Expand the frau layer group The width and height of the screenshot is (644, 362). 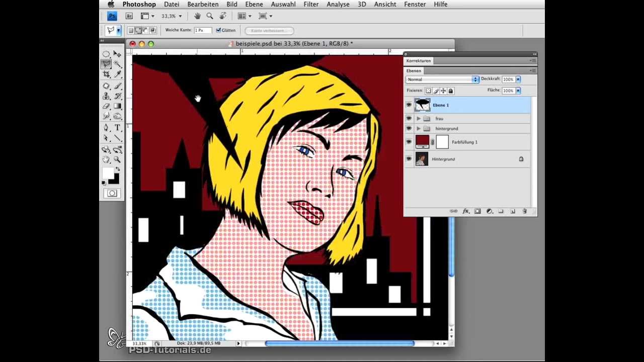click(419, 119)
